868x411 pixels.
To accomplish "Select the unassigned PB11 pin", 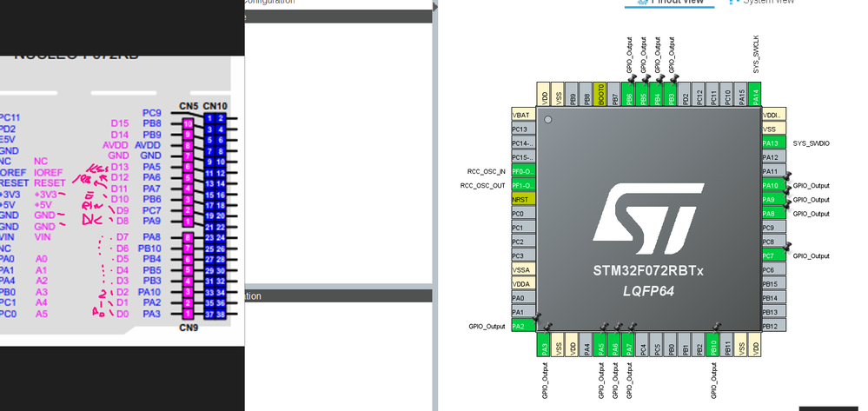I will click(727, 344).
